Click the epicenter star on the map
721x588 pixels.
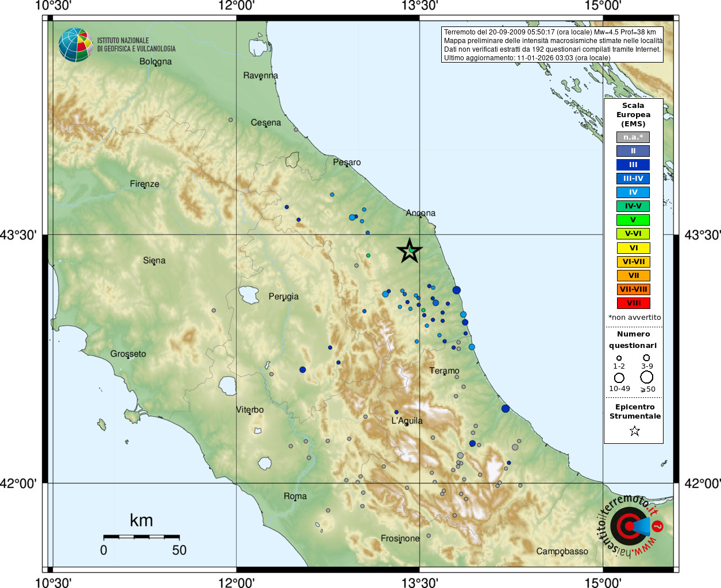(410, 251)
